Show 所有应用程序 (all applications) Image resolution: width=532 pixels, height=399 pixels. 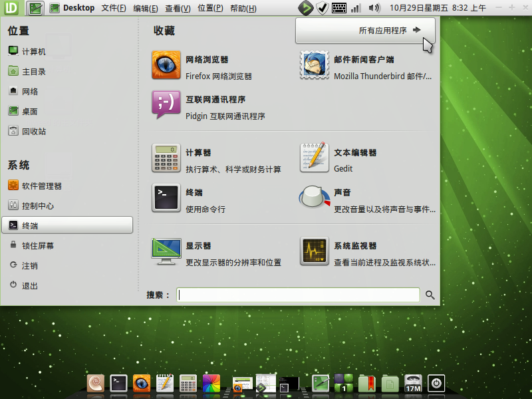[x=365, y=31]
